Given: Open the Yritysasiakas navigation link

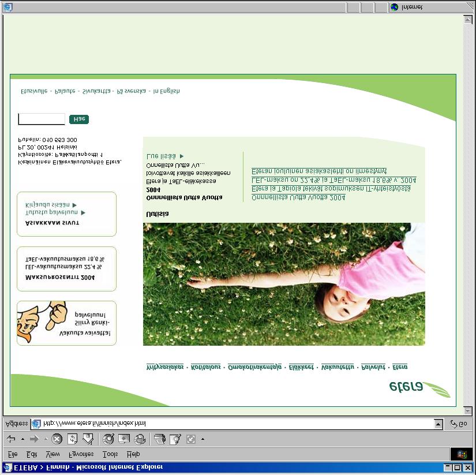Looking at the screenshot, I should click(165, 366).
